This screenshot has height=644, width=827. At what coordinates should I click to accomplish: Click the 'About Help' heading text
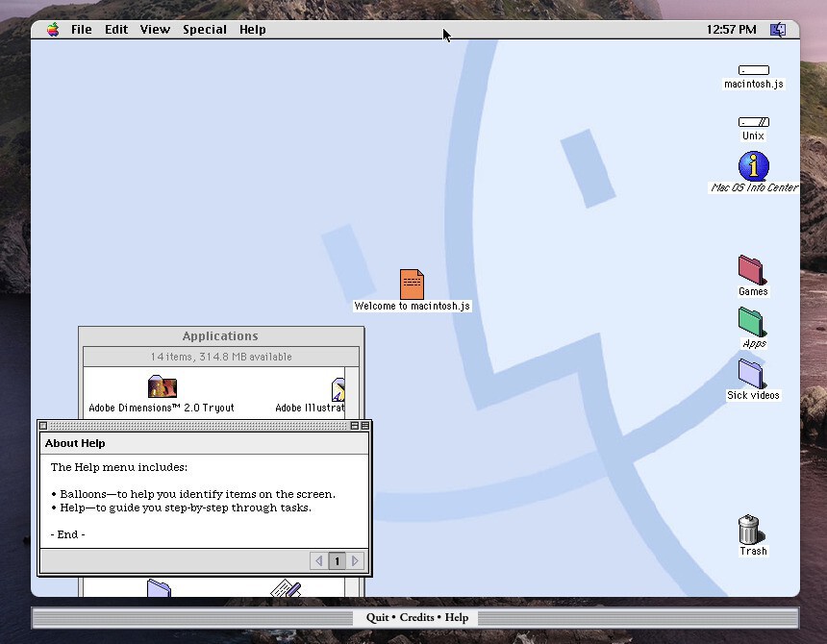[x=75, y=443]
